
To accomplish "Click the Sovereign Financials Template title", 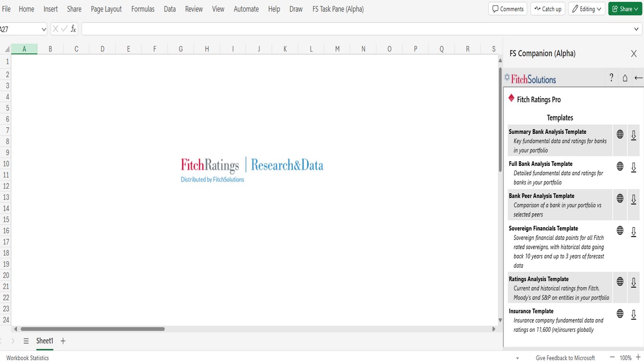I will pyautogui.click(x=543, y=228).
